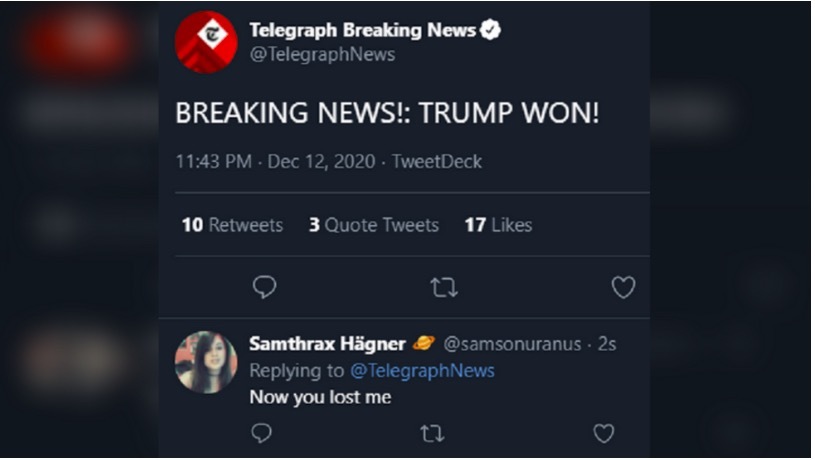Open Samthrax Hägner's profile picture
The height and width of the screenshot is (460, 815).
pyautogui.click(x=206, y=362)
